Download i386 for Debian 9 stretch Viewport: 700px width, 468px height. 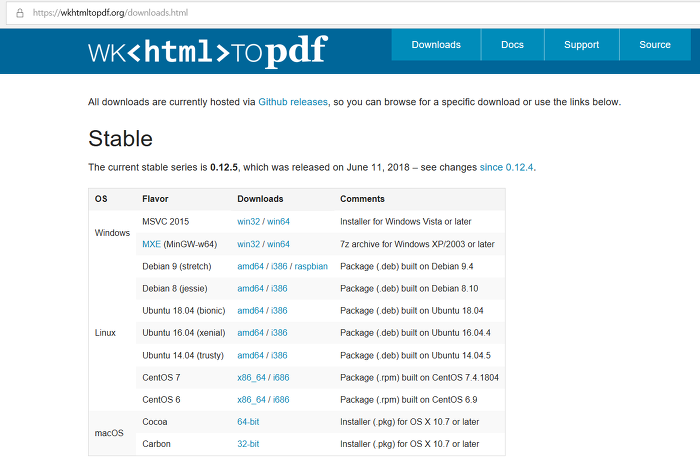[279, 267]
